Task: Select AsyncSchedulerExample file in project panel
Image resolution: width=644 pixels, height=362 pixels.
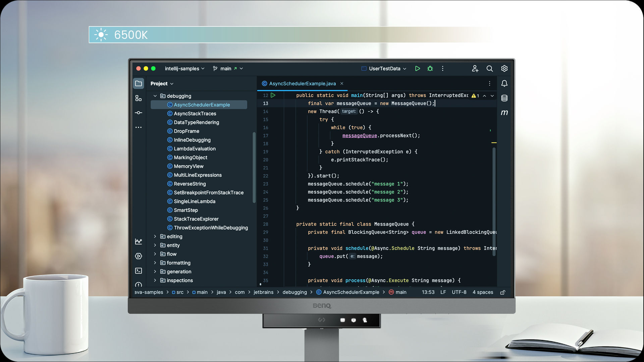Action: tap(202, 105)
